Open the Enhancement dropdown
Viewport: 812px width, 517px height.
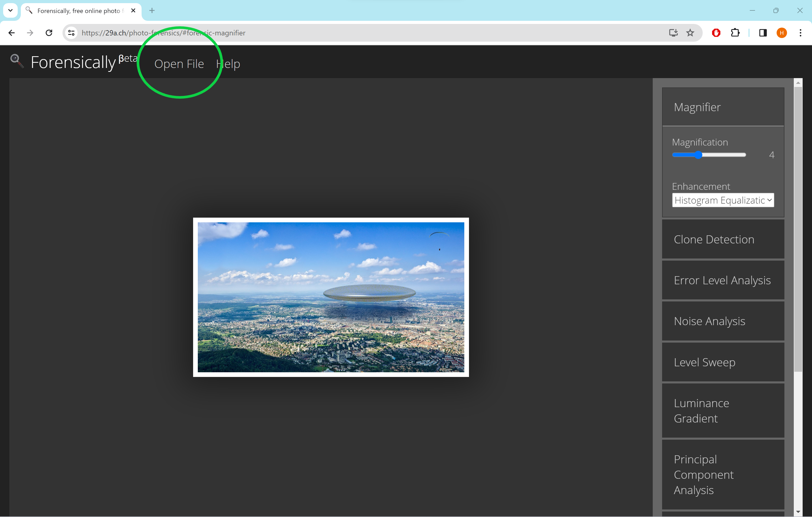click(723, 200)
